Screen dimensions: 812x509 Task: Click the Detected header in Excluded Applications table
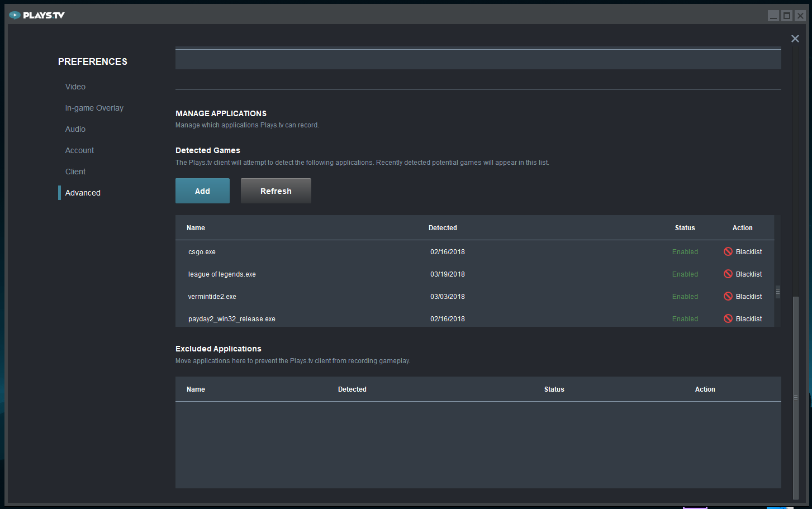pos(352,389)
